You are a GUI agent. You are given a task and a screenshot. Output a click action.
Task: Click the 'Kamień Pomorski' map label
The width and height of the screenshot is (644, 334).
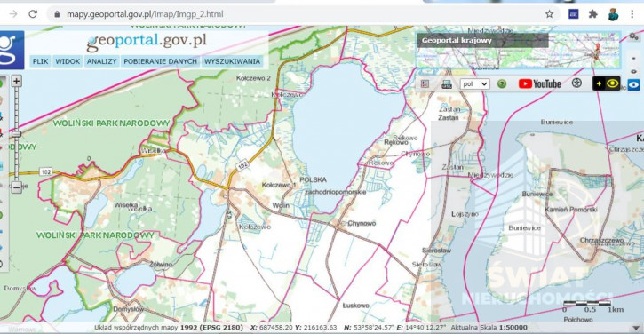[571, 209]
